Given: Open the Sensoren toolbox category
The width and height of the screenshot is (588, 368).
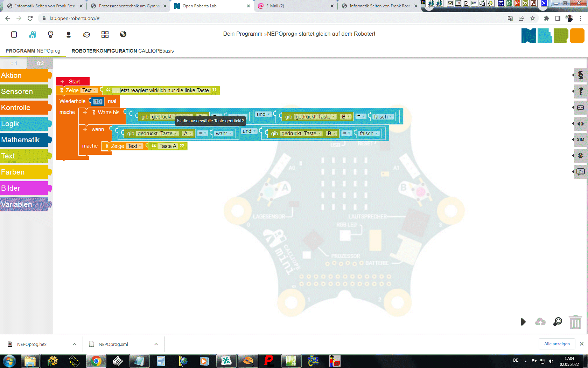Looking at the screenshot, I should pos(24,91).
